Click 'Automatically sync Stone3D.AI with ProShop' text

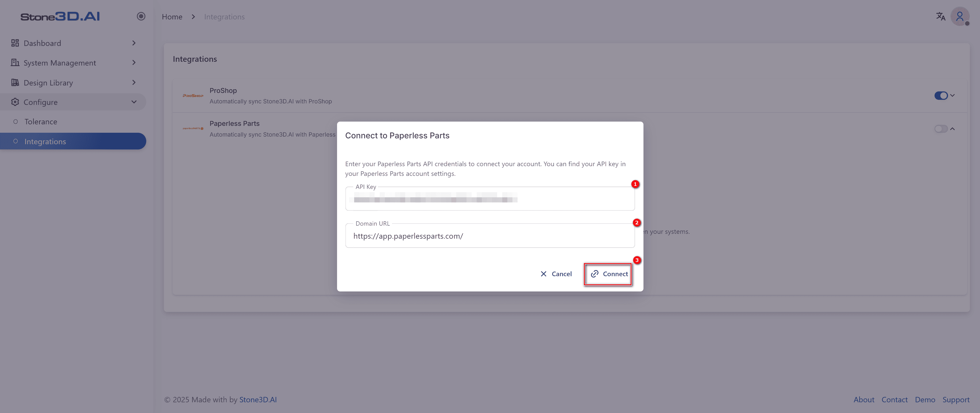click(270, 102)
